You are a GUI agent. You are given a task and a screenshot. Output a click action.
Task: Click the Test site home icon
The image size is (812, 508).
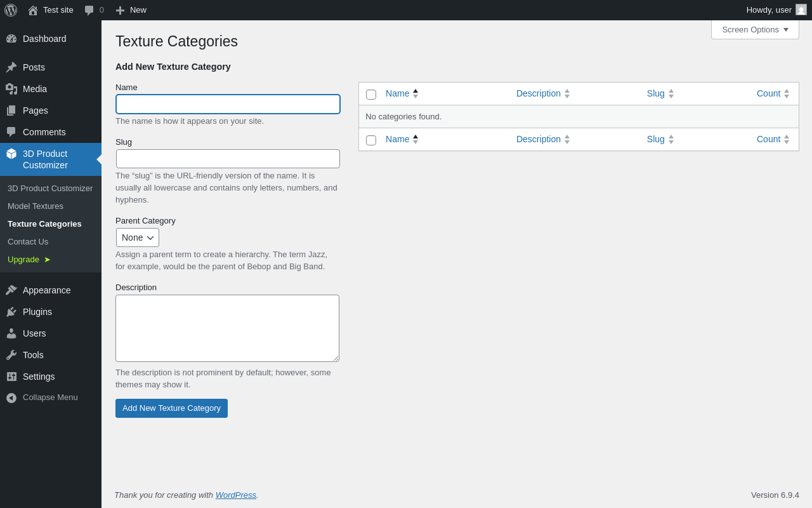(x=33, y=10)
